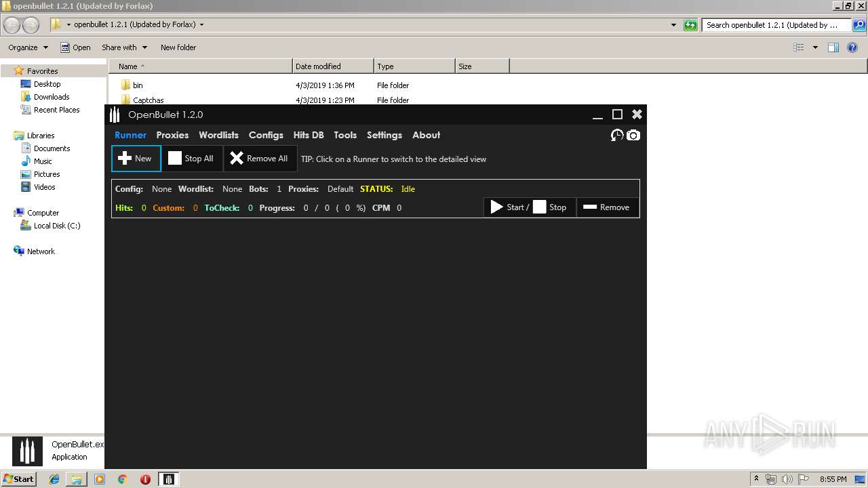Sort files by Date modified column
The height and width of the screenshot is (488, 868).
[333, 66]
